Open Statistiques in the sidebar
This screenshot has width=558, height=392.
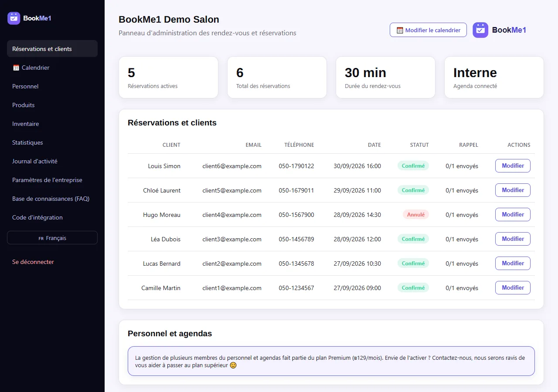[52, 142]
